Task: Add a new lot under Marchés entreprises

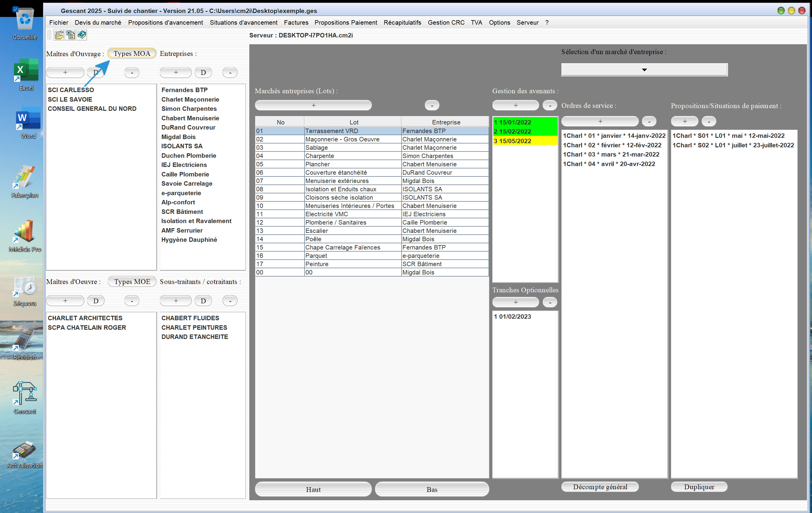Action: tap(313, 105)
